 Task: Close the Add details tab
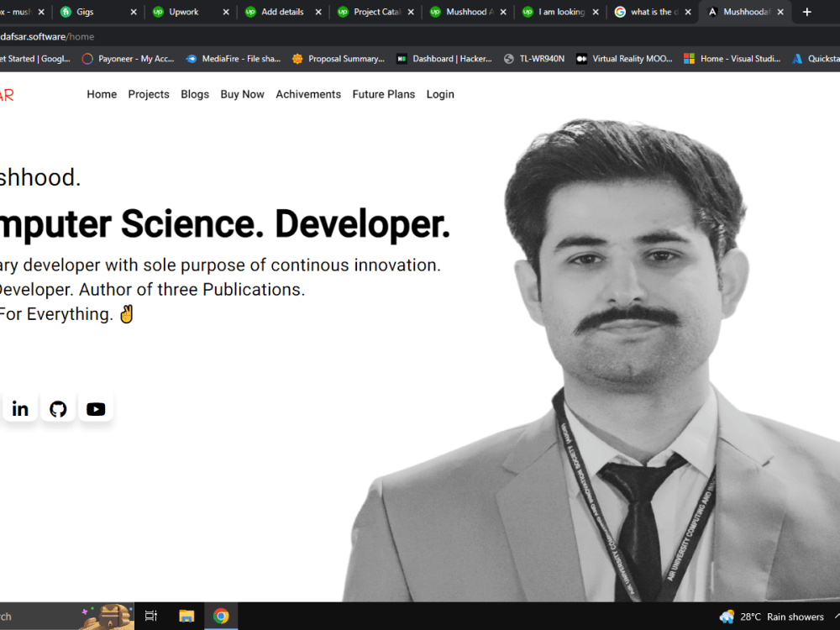click(318, 12)
